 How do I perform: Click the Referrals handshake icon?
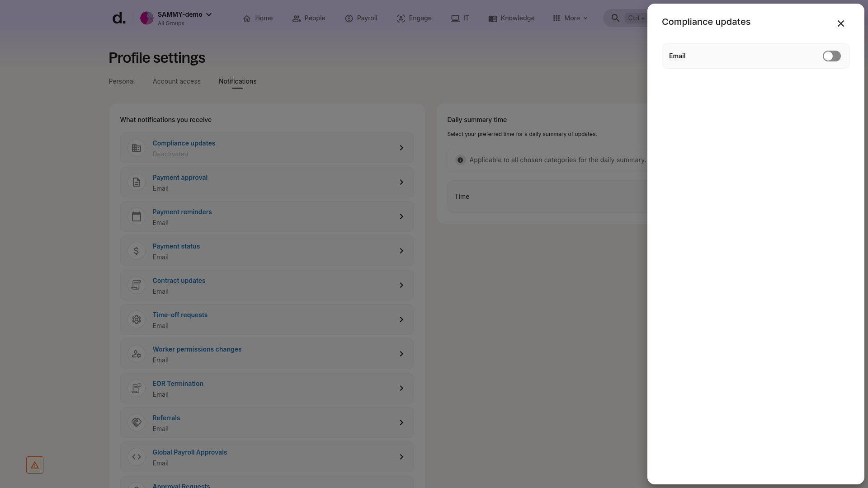click(136, 422)
